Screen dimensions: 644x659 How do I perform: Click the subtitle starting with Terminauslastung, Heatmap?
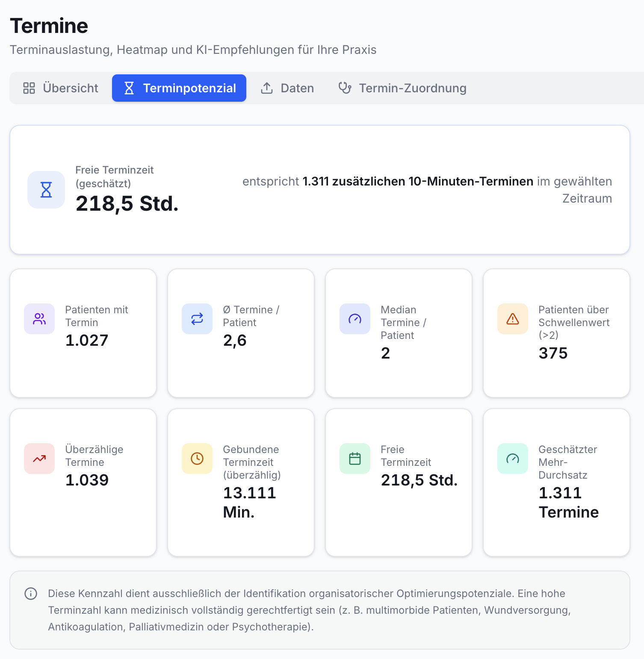(x=193, y=50)
